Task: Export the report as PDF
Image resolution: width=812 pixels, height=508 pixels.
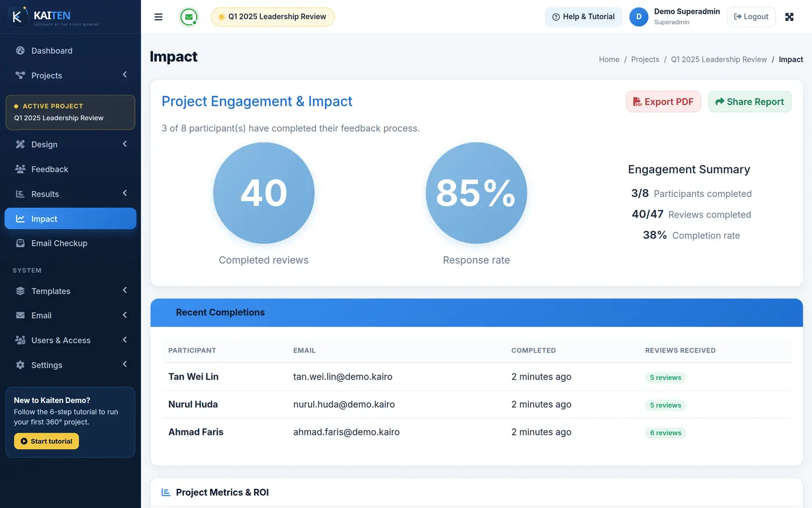Action: [x=663, y=102]
